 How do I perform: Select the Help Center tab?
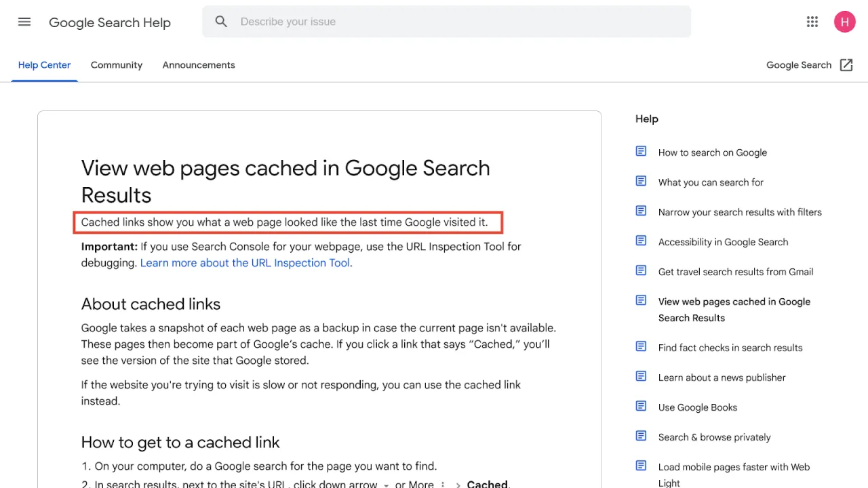(44, 64)
